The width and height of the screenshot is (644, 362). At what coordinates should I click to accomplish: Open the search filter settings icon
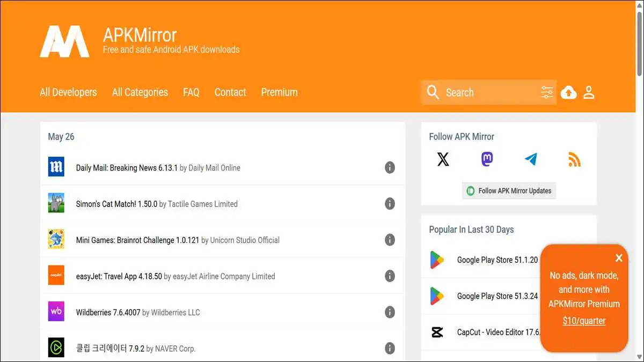547,92
